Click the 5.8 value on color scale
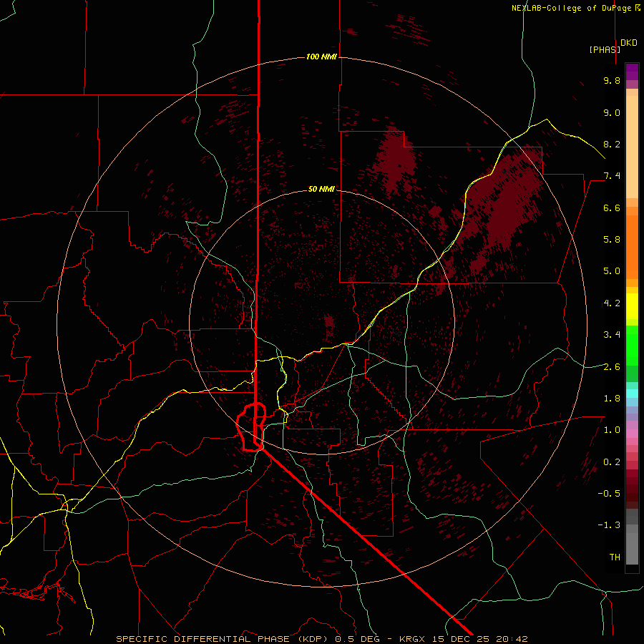The image size is (644, 644). tap(612, 240)
